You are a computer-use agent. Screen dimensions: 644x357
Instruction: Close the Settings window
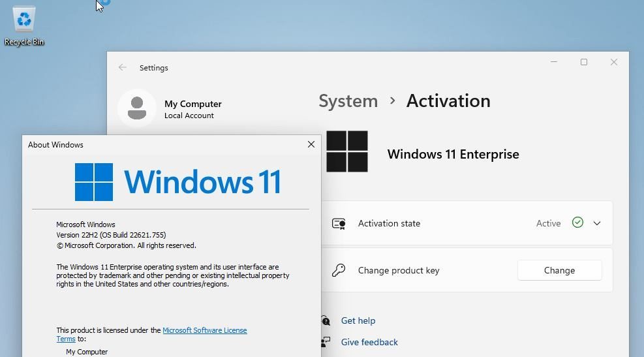coord(613,62)
